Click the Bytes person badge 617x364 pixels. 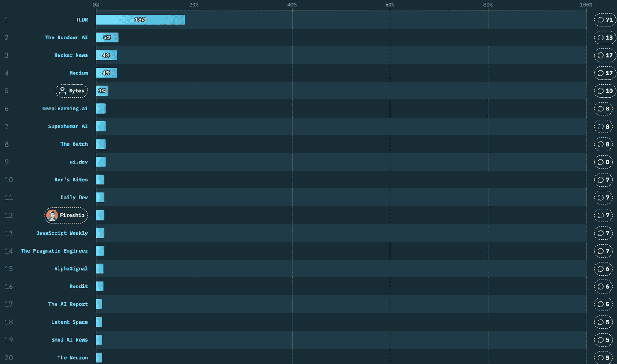pos(72,91)
